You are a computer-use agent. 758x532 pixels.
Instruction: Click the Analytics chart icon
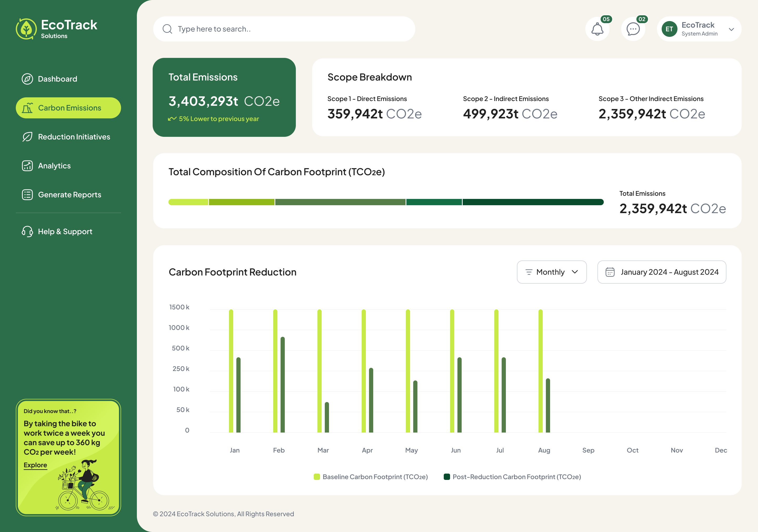[x=27, y=166]
